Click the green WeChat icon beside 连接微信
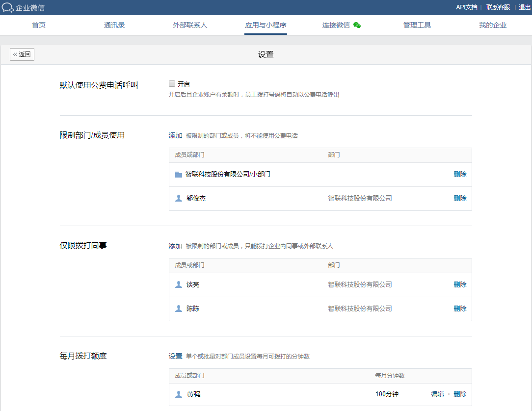Screen dimensions: 532x411 coord(357,25)
